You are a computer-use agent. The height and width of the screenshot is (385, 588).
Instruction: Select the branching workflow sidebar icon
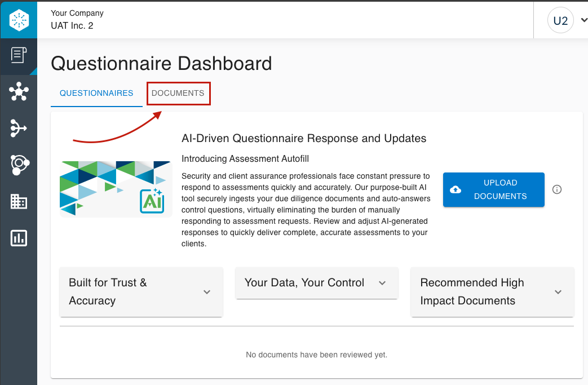[x=19, y=128]
